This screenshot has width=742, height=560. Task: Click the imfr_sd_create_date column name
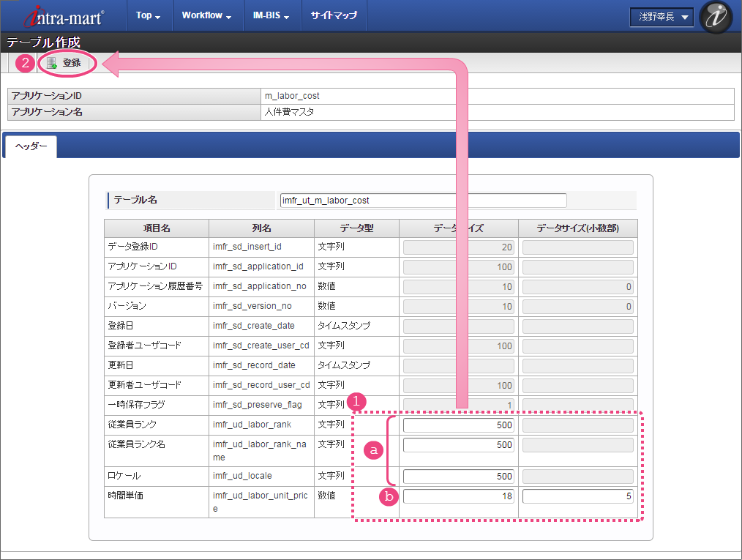point(254,326)
